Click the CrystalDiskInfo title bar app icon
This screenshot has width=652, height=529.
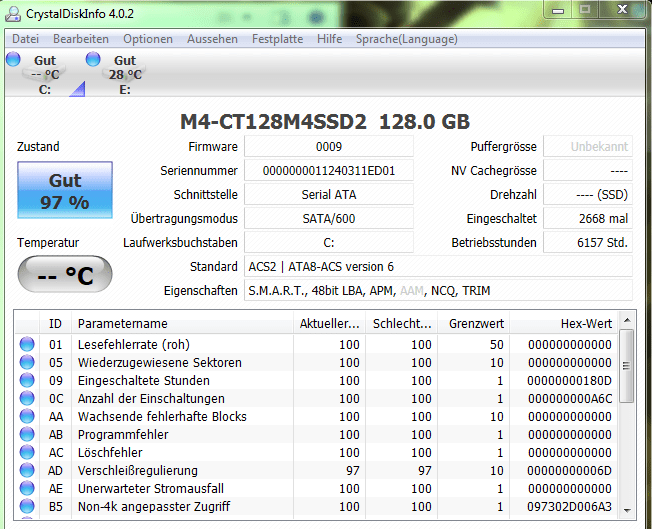(x=13, y=14)
